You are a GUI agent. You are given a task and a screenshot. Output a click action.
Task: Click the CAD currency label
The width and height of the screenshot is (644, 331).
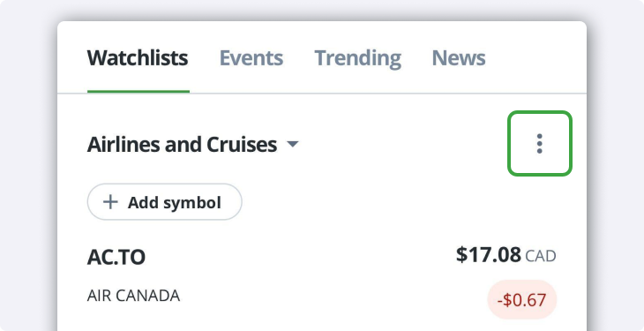point(541,256)
